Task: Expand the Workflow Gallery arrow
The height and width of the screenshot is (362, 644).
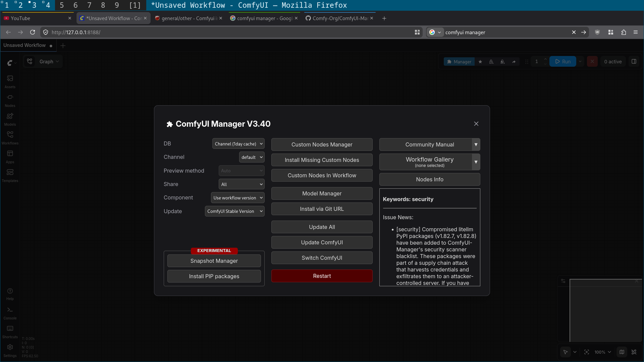Action: (x=476, y=162)
